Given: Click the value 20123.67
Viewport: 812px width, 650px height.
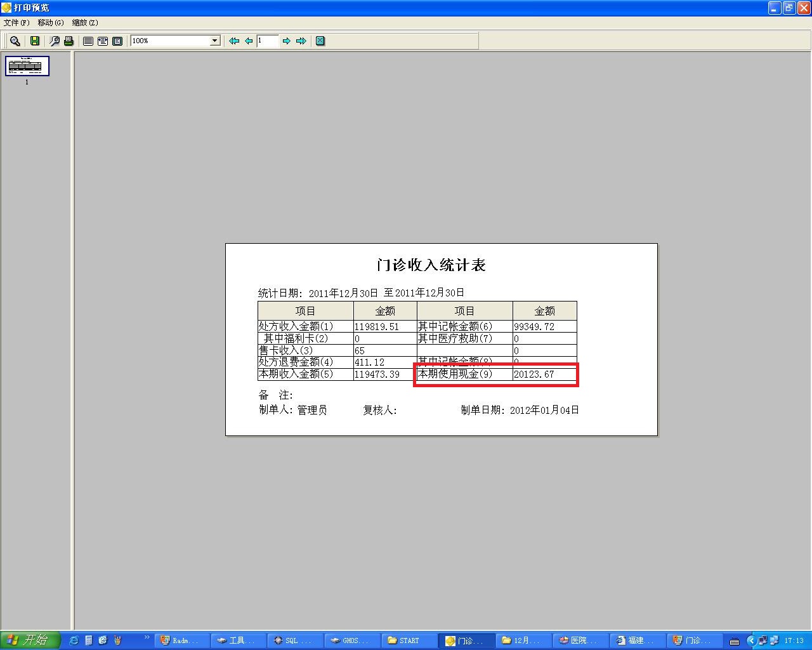Looking at the screenshot, I should click(x=534, y=375).
